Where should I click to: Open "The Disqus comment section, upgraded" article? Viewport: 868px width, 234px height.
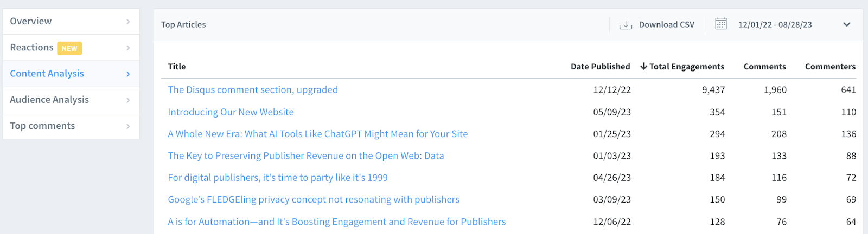click(x=253, y=89)
